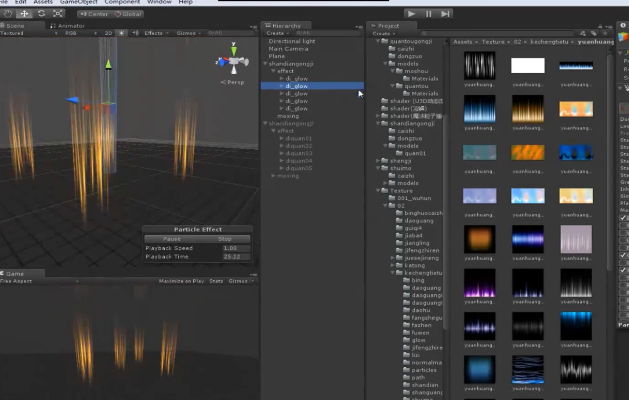
Task: Toggle scene audio speaker icon
Action: coord(135,33)
